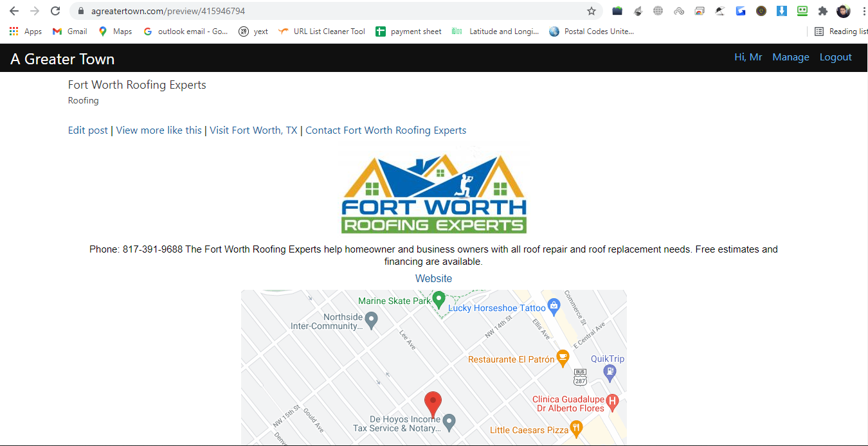Click the gray globe extension icon
The height and width of the screenshot is (446, 868).
[658, 11]
